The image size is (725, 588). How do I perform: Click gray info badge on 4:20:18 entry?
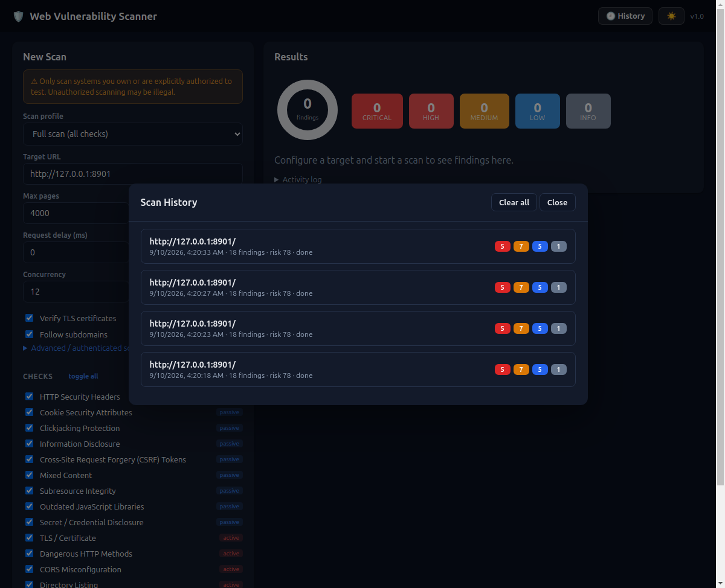click(x=559, y=369)
